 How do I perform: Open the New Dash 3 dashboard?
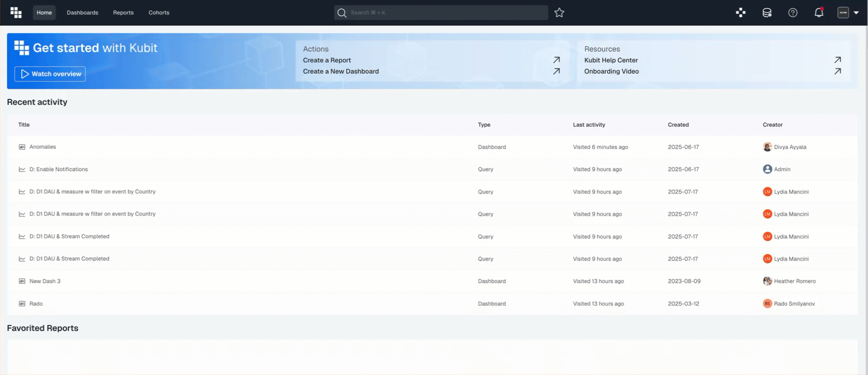[45, 281]
